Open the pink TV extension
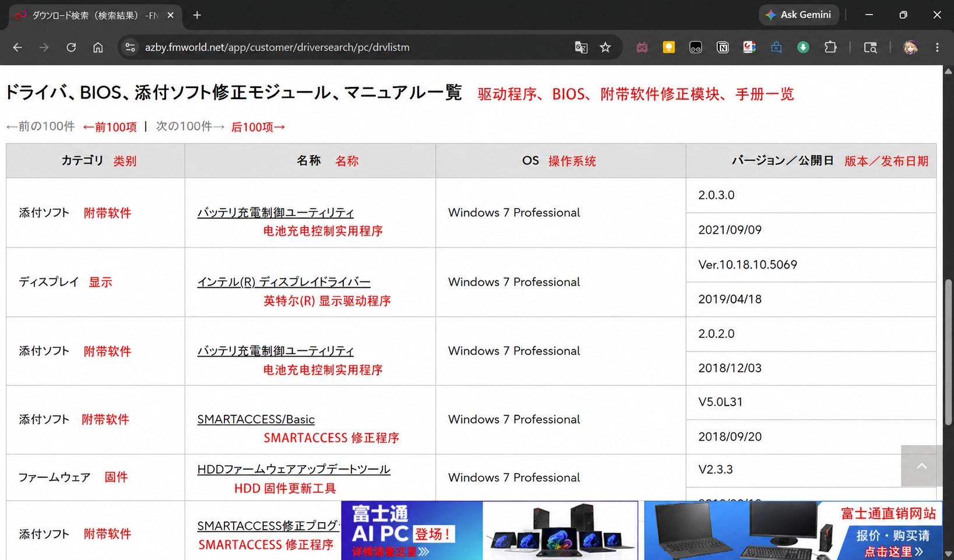This screenshot has width=954, height=560. (x=642, y=47)
